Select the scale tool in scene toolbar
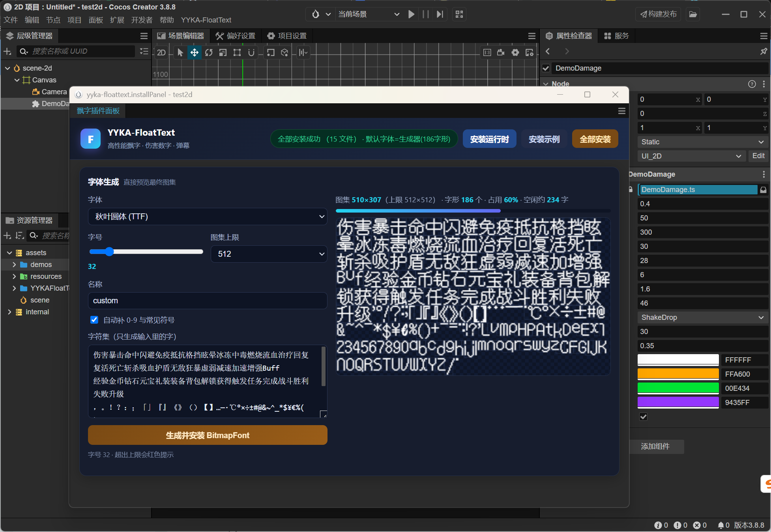Image resolution: width=771 pixels, height=532 pixels. [x=223, y=52]
